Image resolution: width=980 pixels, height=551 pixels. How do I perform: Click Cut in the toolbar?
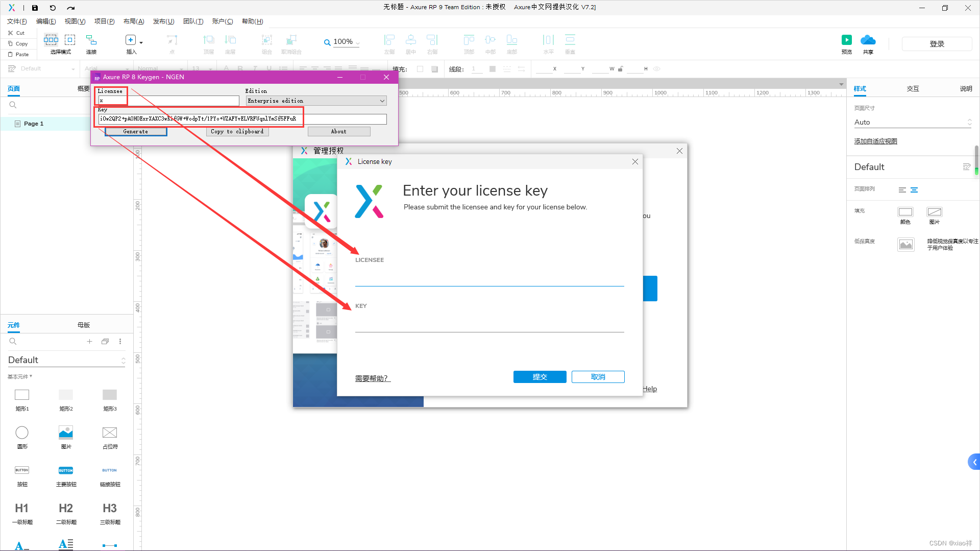[x=16, y=33]
